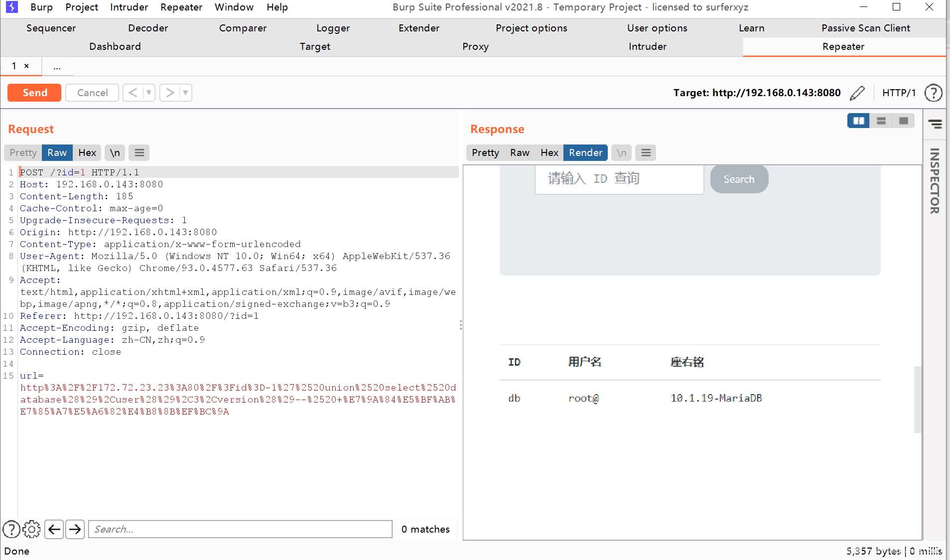Screen dimensions: 950x560
Task: Select top-bottom split layout icon
Action: [881, 121]
